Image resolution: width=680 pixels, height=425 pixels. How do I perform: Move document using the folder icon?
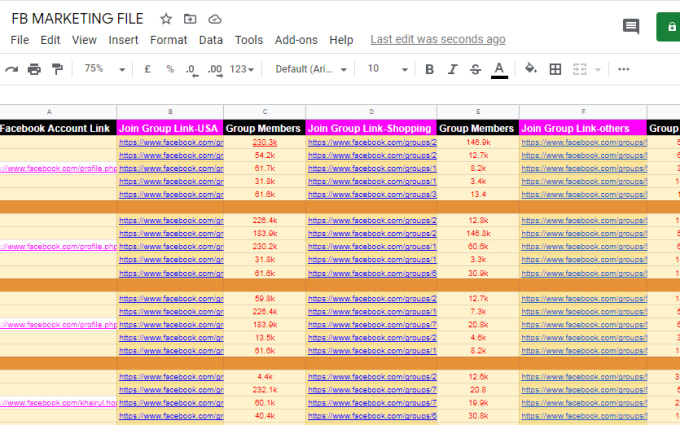pyautogui.click(x=190, y=19)
